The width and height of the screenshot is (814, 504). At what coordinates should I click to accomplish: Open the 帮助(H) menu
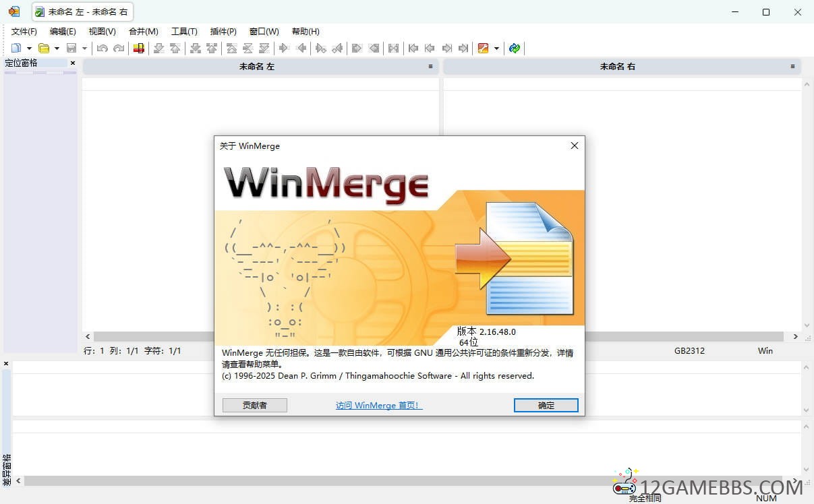click(x=306, y=32)
